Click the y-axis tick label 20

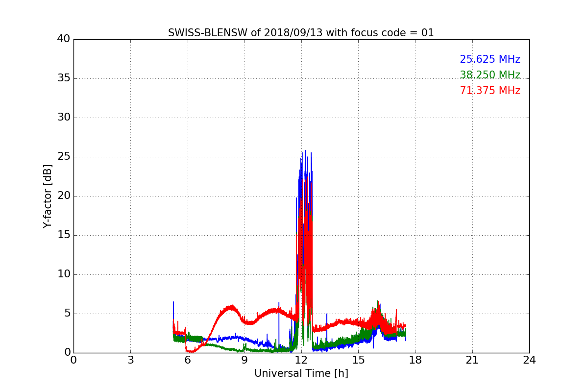click(64, 196)
